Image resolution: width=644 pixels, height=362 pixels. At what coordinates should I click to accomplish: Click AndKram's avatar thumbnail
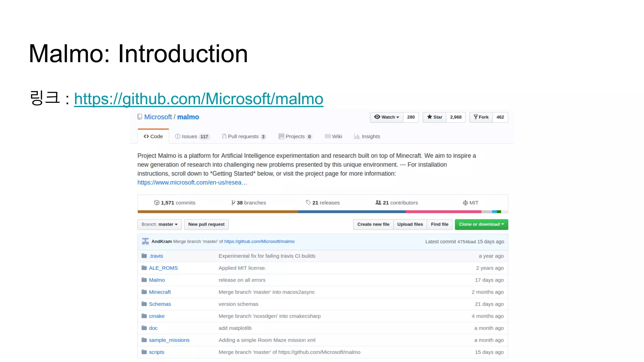pyautogui.click(x=145, y=241)
